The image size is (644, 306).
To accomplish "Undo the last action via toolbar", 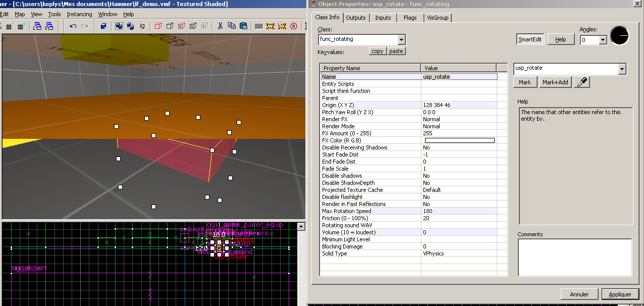I will (73, 26).
